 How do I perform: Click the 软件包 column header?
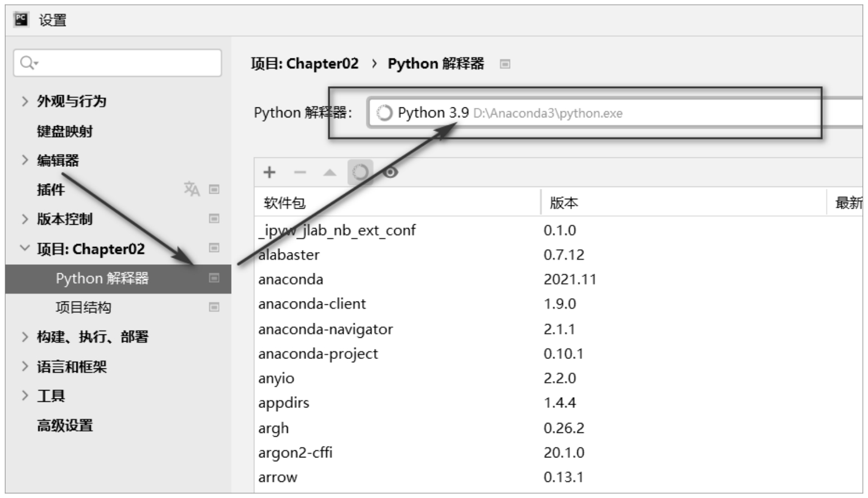pyautogui.click(x=285, y=203)
